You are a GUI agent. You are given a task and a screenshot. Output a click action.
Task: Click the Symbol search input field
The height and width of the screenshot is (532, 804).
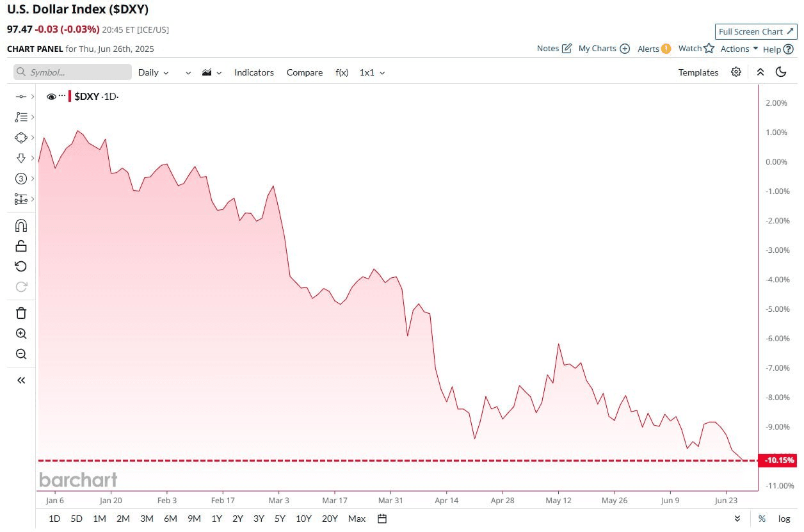tap(72, 72)
